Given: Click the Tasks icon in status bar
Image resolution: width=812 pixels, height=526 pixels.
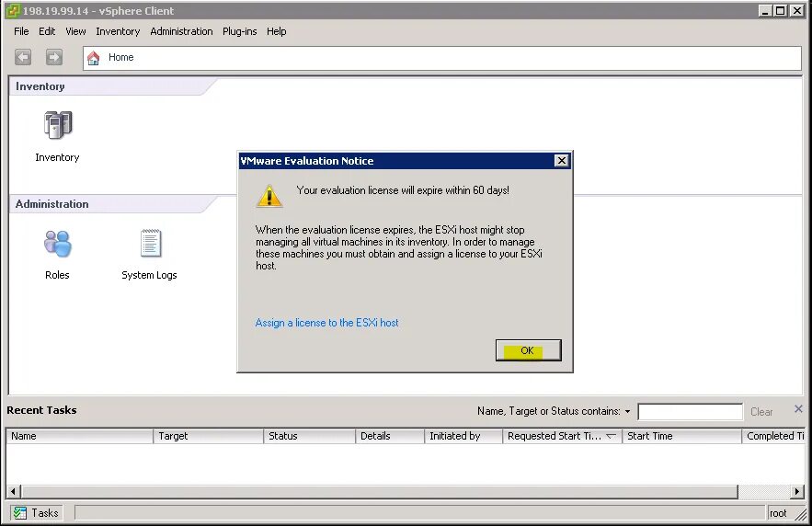Looking at the screenshot, I should point(19,512).
